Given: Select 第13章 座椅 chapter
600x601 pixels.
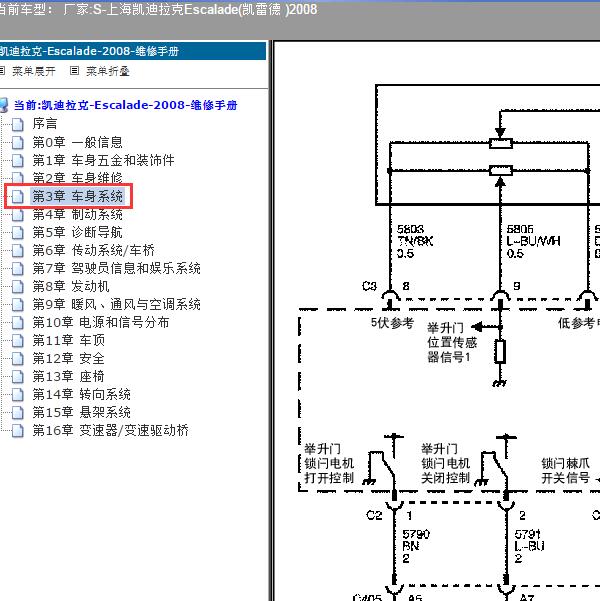Looking at the screenshot, I should point(69,376).
